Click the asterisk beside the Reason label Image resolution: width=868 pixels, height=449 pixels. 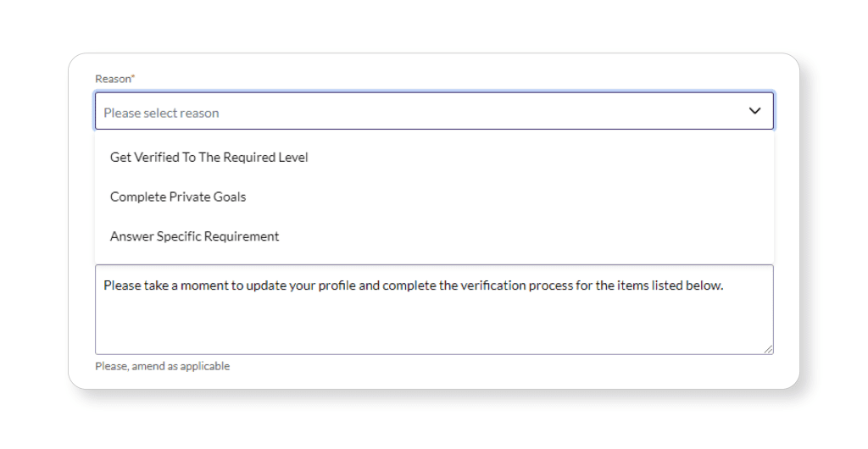pyautogui.click(x=133, y=78)
